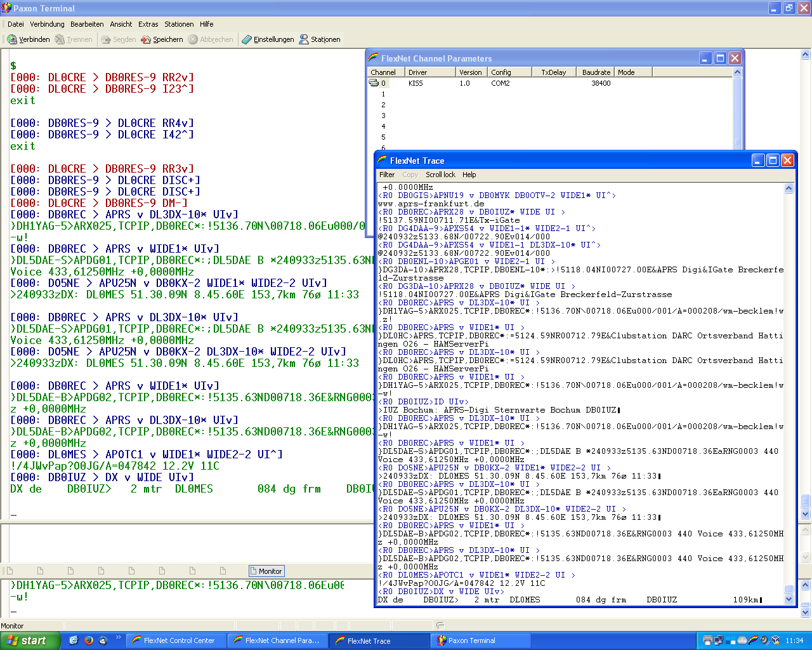The width and height of the screenshot is (812, 650).
Task: Open the Windows start menu
Action: [30, 640]
